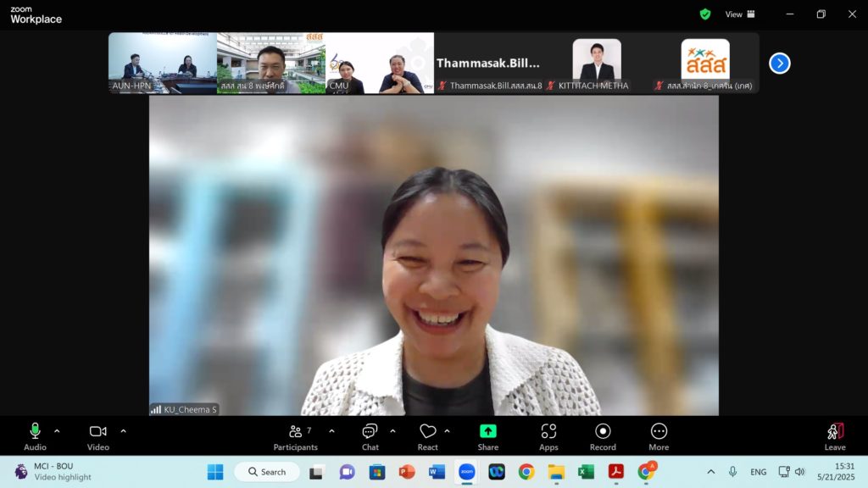Viewport: 868px width, 488px height.
Task: Show next participants with right arrow
Action: (779, 64)
